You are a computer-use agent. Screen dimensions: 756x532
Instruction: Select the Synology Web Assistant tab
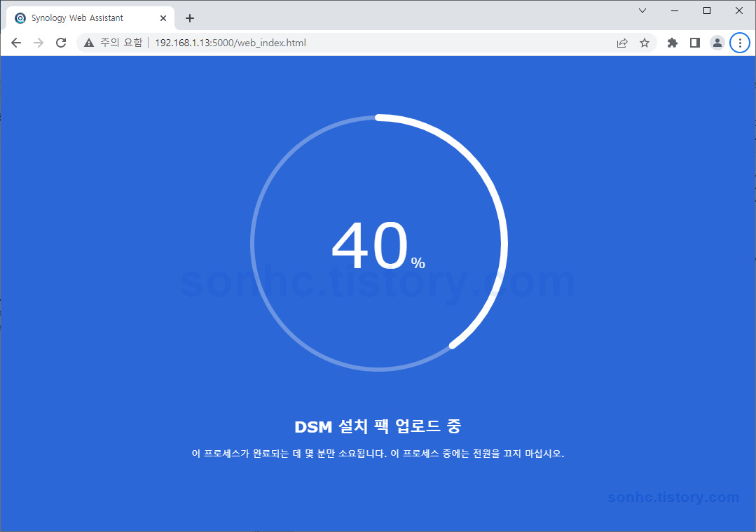click(90, 18)
